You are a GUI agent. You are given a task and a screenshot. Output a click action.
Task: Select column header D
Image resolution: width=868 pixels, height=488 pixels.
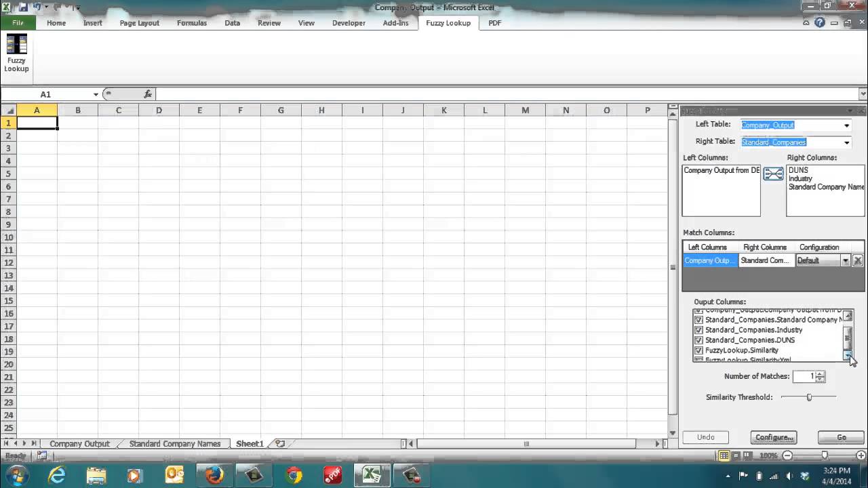(159, 110)
